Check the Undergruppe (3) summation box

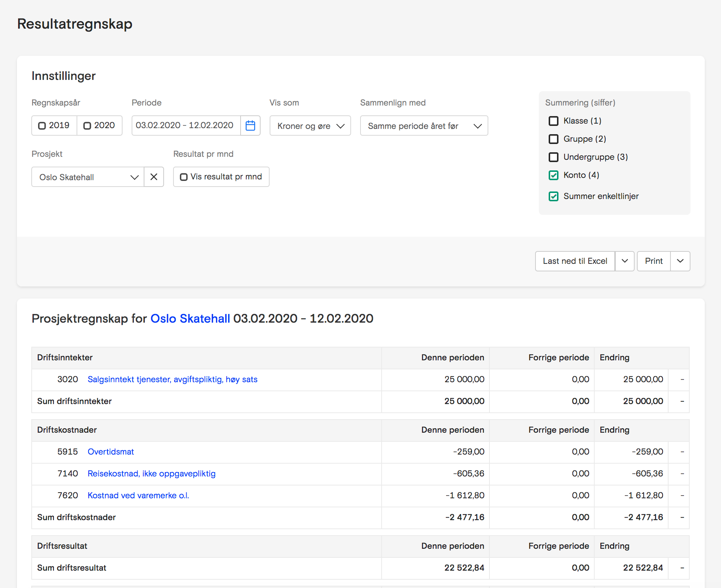point(553,157)
